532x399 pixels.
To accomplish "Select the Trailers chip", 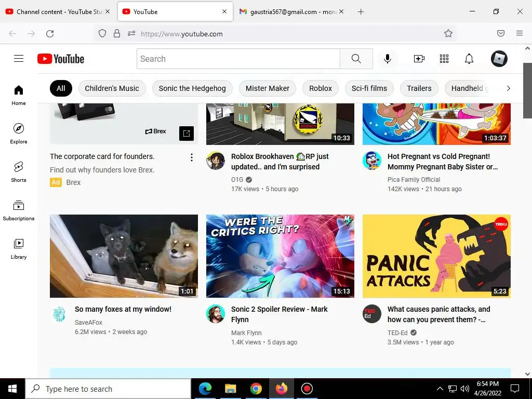I will click(x=419, y=88).
